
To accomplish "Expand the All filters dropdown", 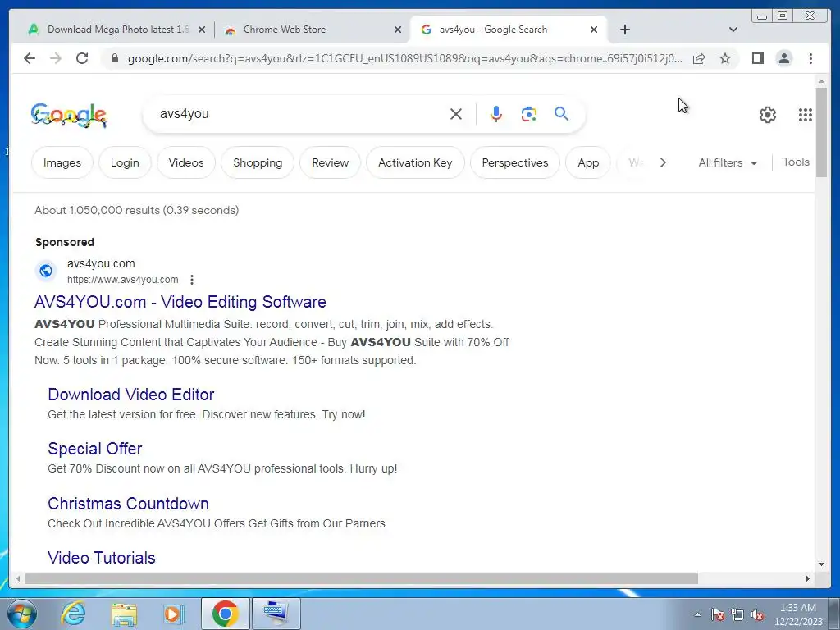I will 728,162.
